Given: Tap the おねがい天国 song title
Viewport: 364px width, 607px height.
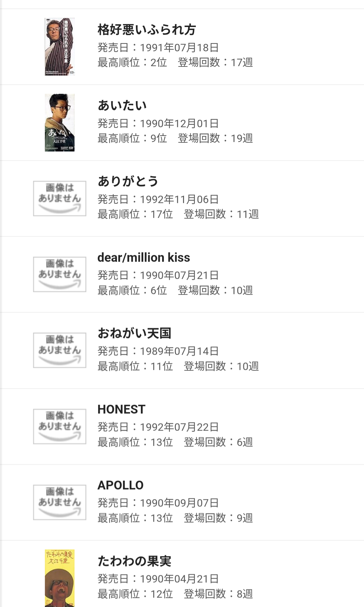Looking at the screenshot, I should (x=134, y=333).
